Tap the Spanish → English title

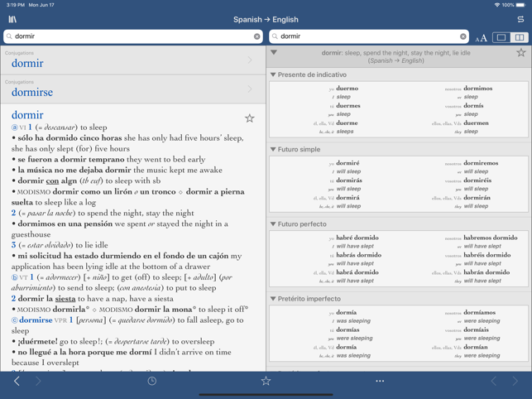pyautogui.click(x=266, y=19)
